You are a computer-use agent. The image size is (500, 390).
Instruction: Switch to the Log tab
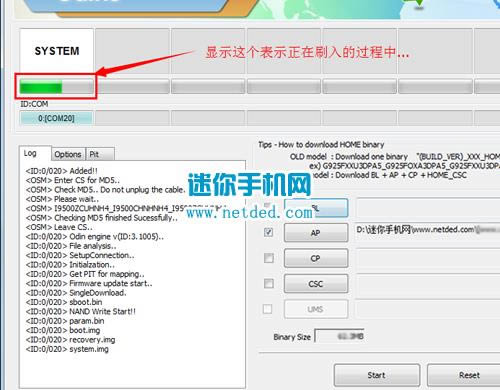pos(35,153)
